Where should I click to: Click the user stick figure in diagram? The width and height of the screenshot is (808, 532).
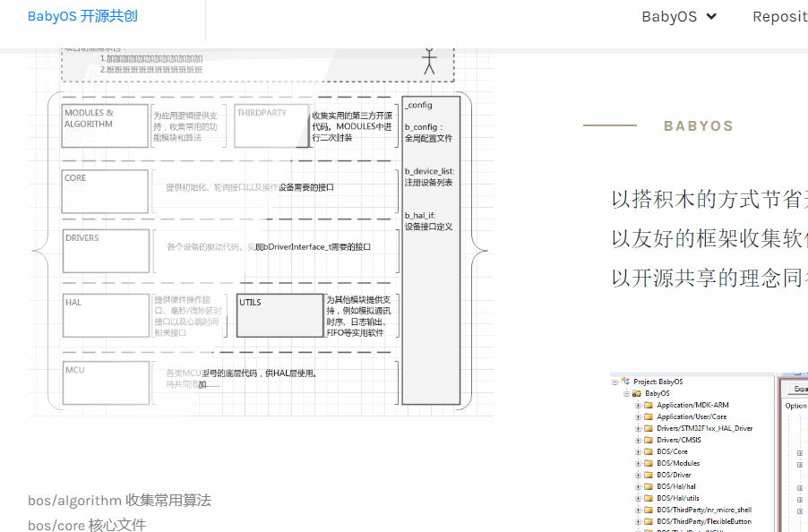pos(429,61)
